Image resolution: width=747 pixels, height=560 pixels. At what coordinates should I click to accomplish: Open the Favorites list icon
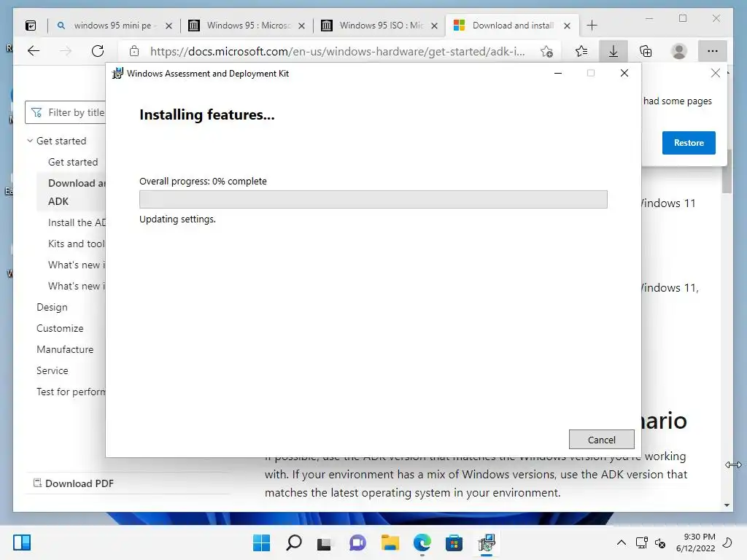pyautogui.click(x=581, y=51)
